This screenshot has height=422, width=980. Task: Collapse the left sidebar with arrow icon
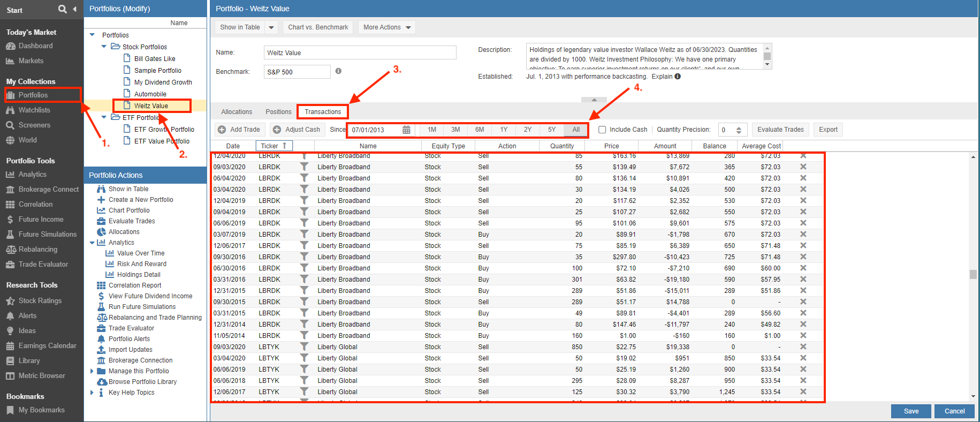coord(74,9)
